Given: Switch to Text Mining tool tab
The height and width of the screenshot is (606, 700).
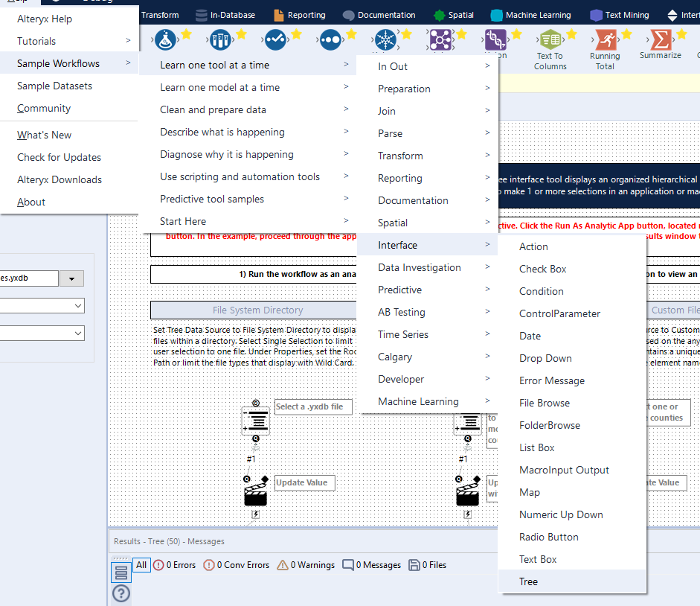Looking at the screenshot, I should 620,15.
